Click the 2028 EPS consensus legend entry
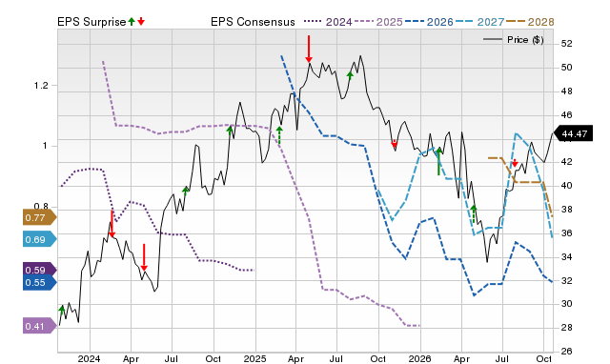This screenshot has height=364, width=610. (x=530, y=22)
